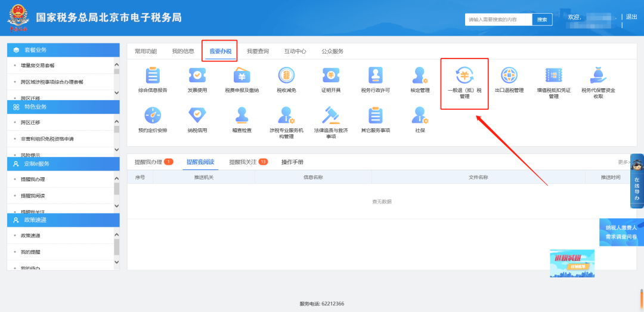Switch to 互动中心 tab
The width and height of the screenshot is (644, 312).
[x=295, y=51]
